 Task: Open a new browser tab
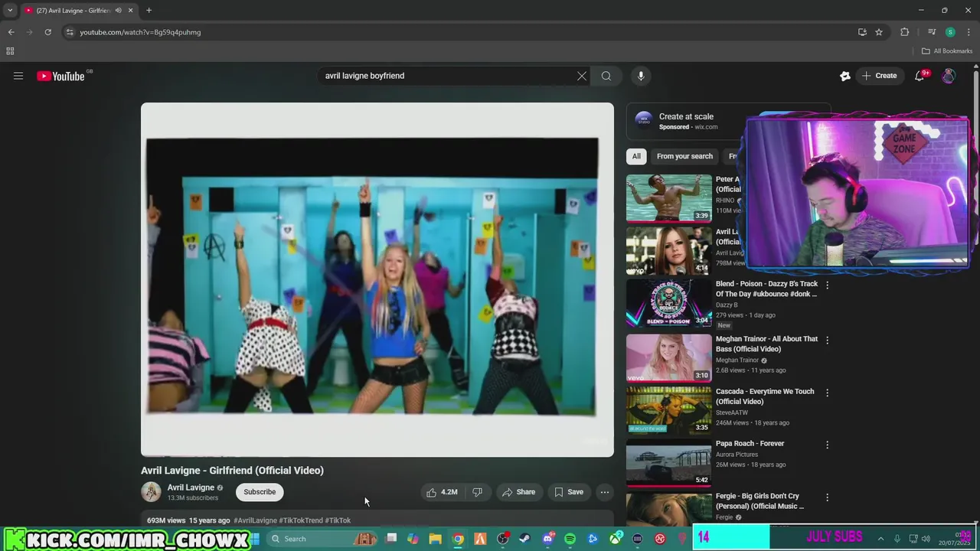tap(149, 11)
